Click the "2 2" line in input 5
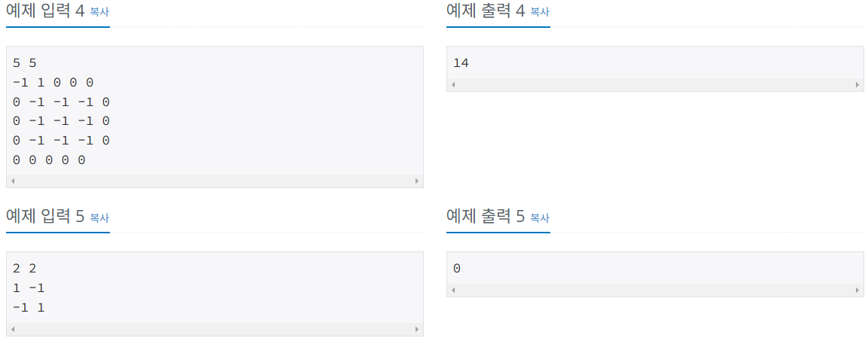Image resolution: width=868 pixels, height=344 pixels. click(x=24, y=269)
